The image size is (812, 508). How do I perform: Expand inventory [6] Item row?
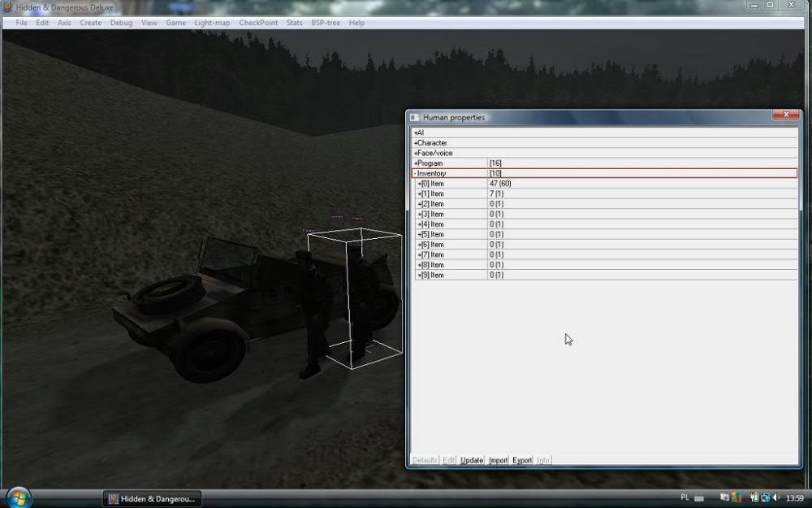point(420,245)
